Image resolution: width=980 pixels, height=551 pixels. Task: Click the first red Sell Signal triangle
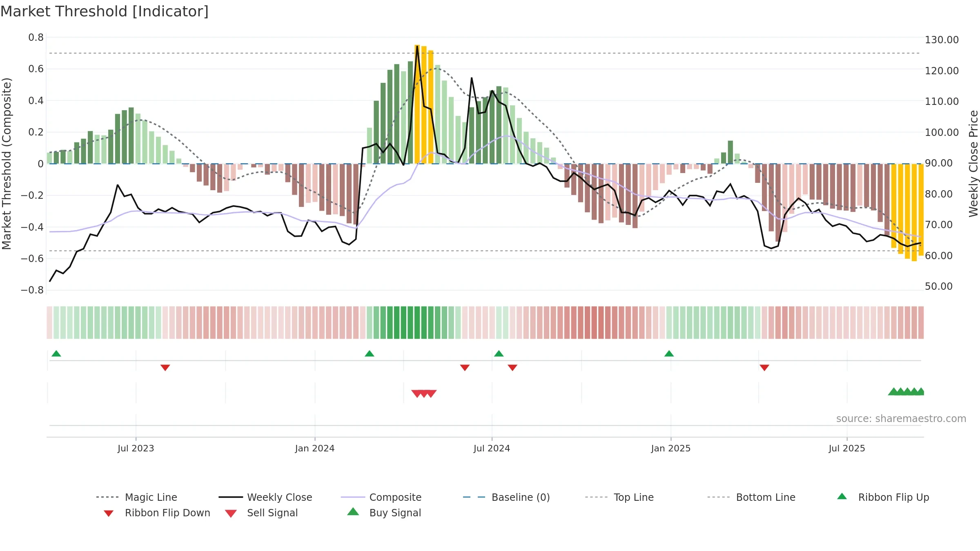pyautogui.click(x=417, y=393)
